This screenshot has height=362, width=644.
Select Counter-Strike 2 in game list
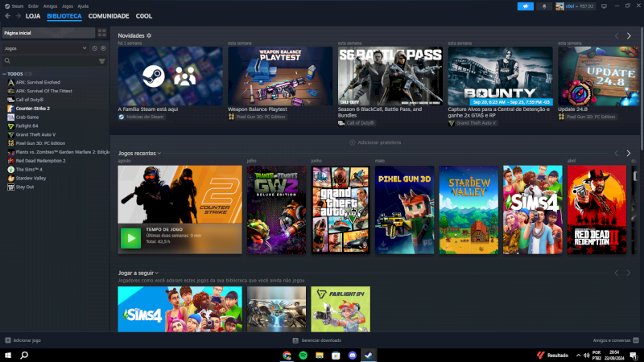point(32,109)
